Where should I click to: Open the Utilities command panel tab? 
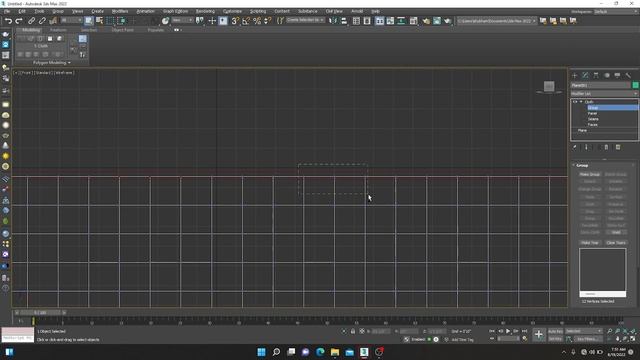(x=628, y=76)
